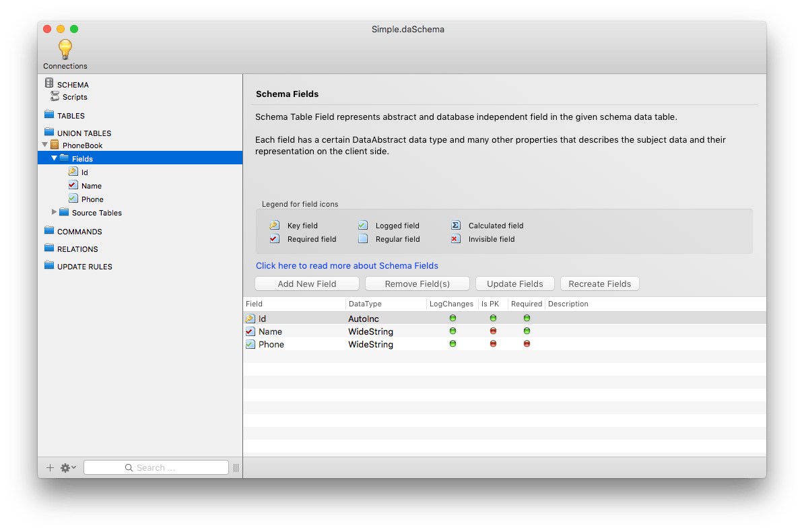Select the Phone field name in table
804x532 pixels.
(271, 344)
